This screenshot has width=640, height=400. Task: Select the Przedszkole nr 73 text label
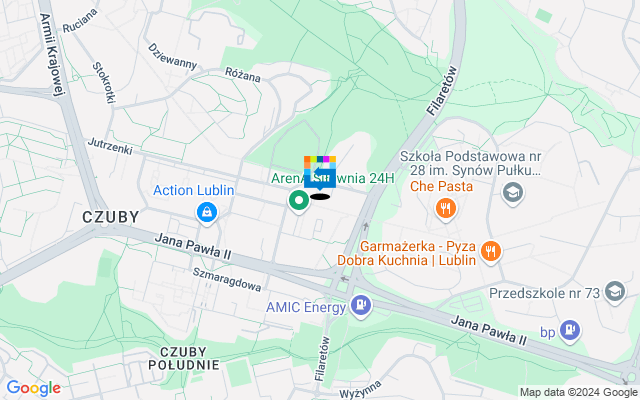pyautogui.click(x=544, y=293)
